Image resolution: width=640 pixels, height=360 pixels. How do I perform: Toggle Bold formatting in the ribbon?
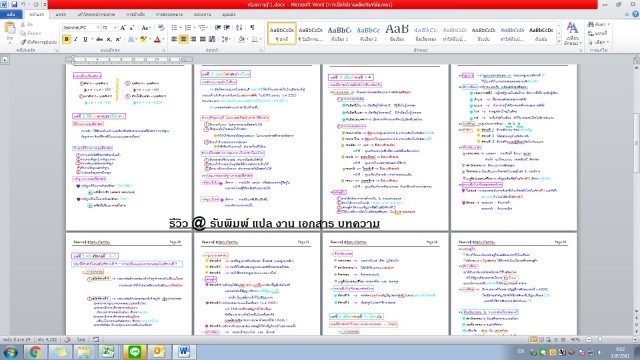point(66,39)
